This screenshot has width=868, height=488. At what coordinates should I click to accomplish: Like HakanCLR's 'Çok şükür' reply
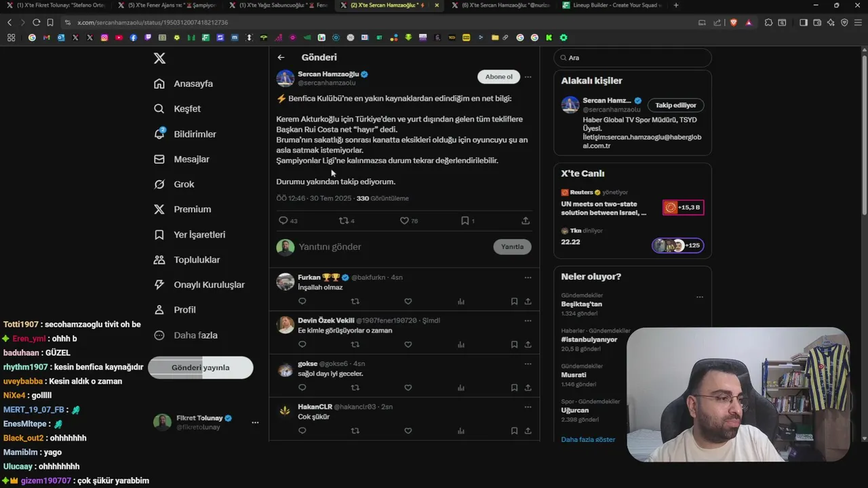(408, 431)
